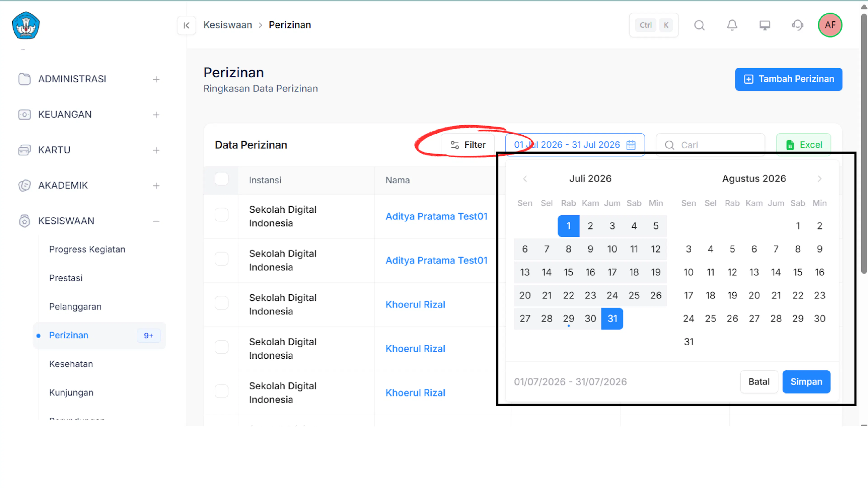The height and width of the screenshot is (488, 868).
Task: Expand the Administrasi menu
Action: (156, 80)
